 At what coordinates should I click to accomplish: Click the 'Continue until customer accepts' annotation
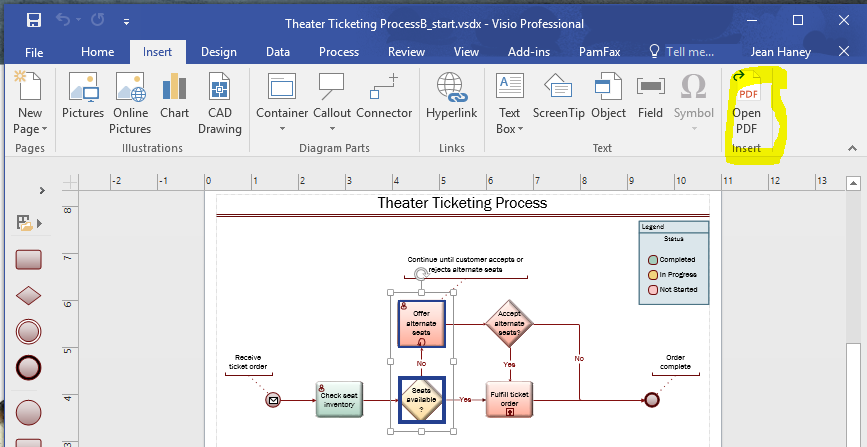point(465,264)
